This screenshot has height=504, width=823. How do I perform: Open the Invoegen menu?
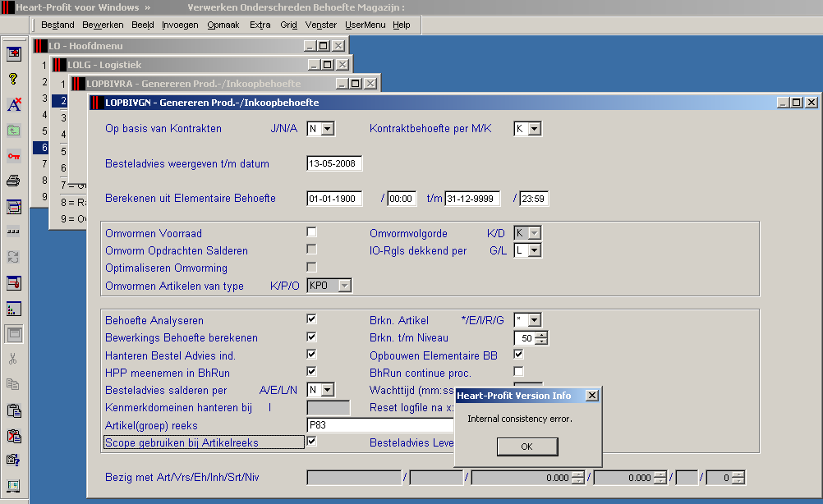click(180, 25)
